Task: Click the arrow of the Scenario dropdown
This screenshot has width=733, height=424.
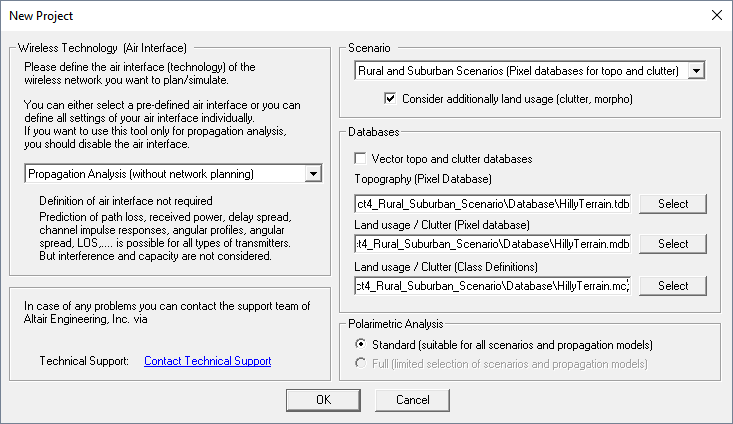Action: [697, 71]
